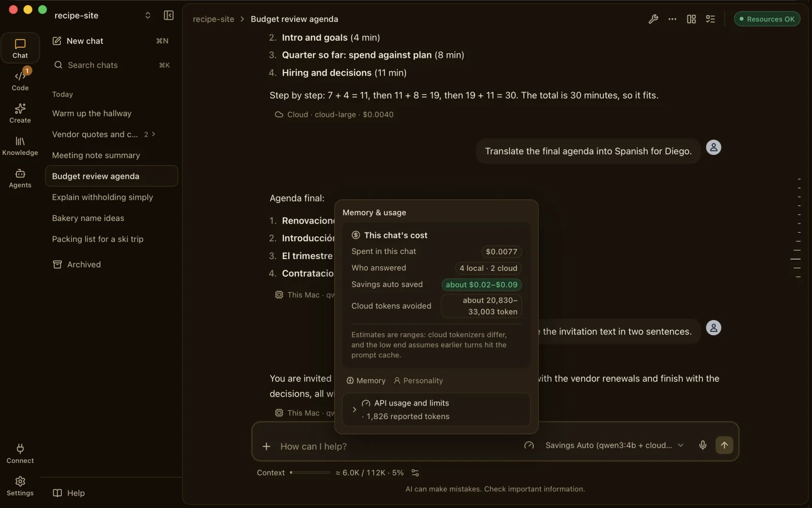Viewport: 812px width, 508px height.
Task: Click the Context usage progress bar
Action: [310, 473]
